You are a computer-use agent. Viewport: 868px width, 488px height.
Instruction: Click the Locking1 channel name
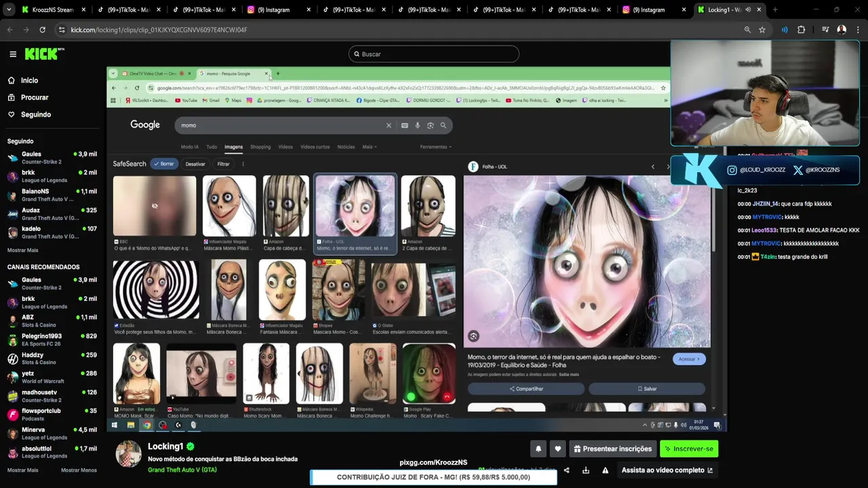coord(165,447)
